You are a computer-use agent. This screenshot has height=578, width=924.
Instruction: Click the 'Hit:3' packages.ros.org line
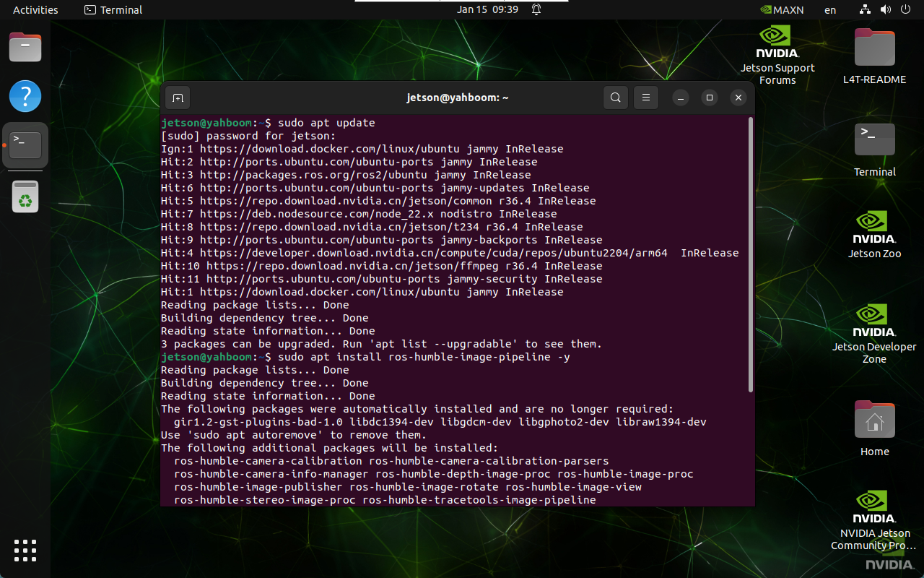pyautogui.click(x=346, y=175)
